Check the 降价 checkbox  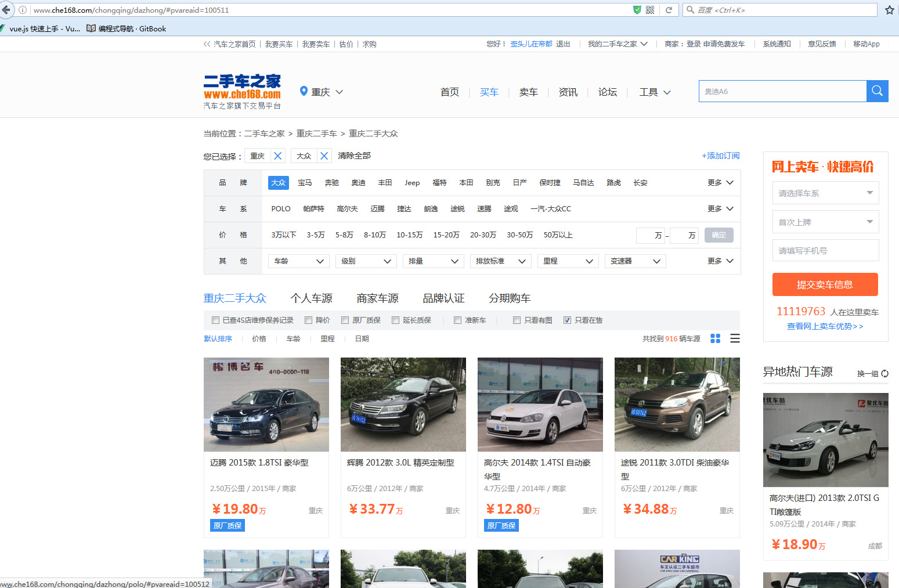pos(309,320)
